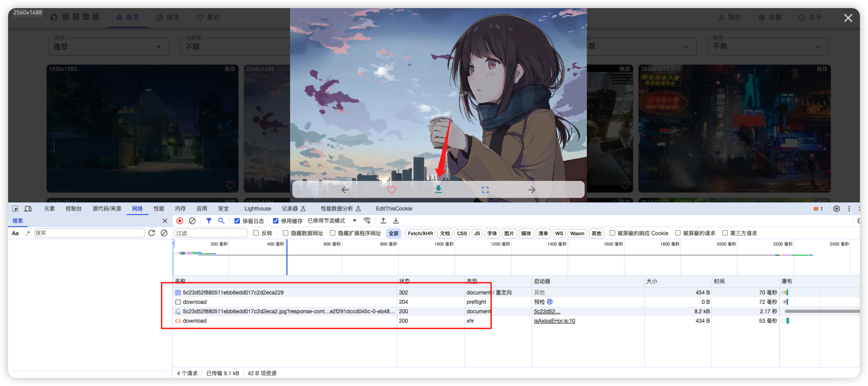
Task: Open DevTools settings gear
Action: point(837,209)
